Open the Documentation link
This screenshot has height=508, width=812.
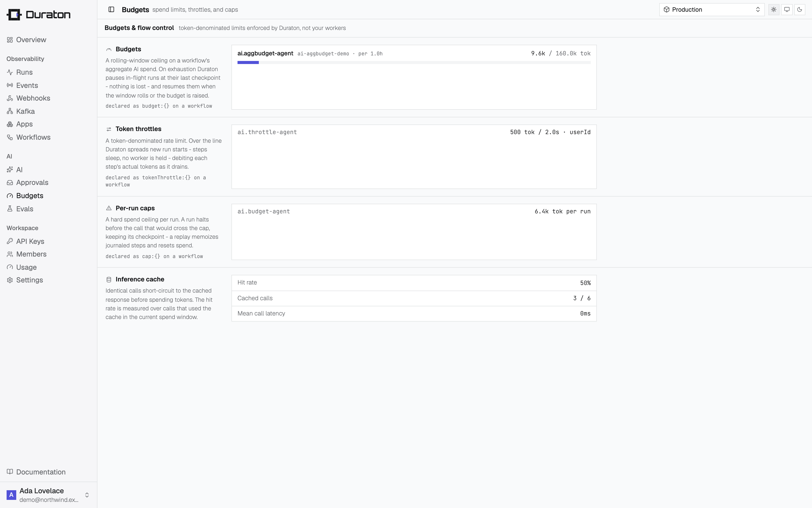pyautogui.click(x=41, y=472)
